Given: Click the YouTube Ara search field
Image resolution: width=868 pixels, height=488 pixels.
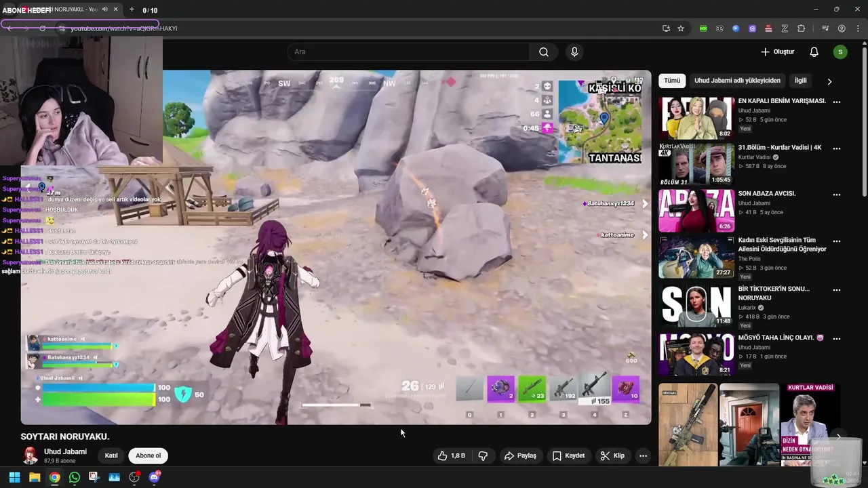Looking at the screenshot, I should point(409,52).
